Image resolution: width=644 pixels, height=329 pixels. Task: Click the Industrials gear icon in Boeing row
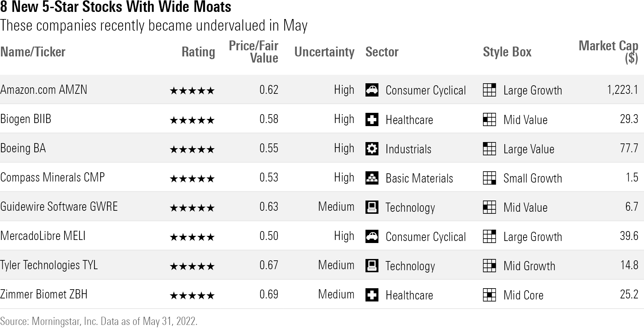(372, 149)
